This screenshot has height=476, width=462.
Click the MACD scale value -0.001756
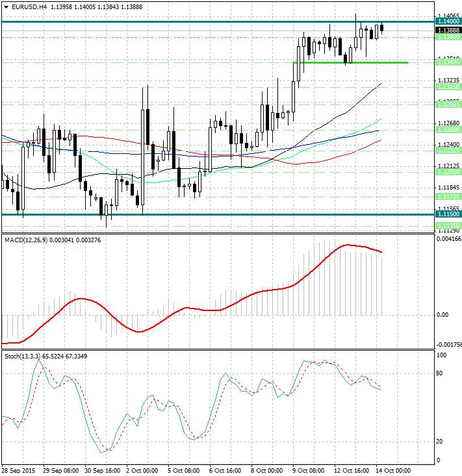(x=449, y=345)
